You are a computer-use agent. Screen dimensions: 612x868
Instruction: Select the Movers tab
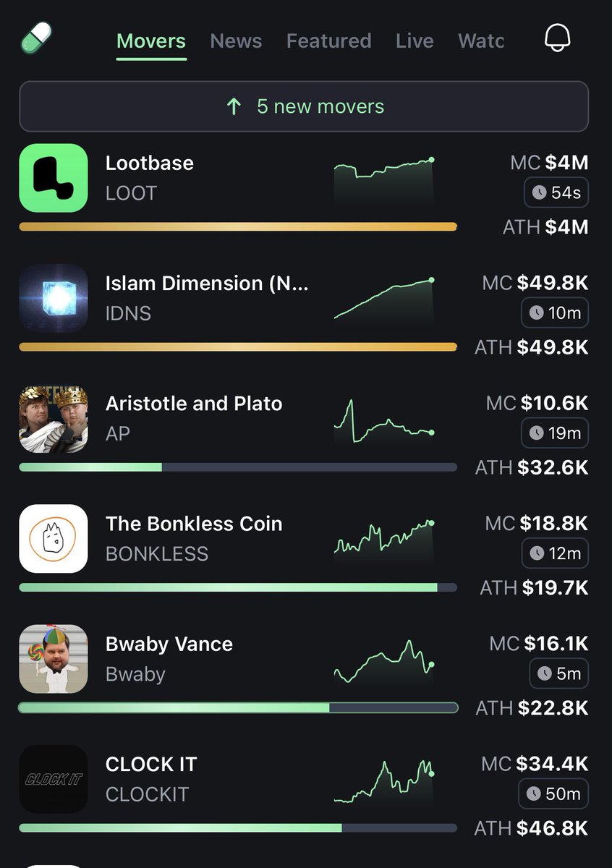click(151, 41)
